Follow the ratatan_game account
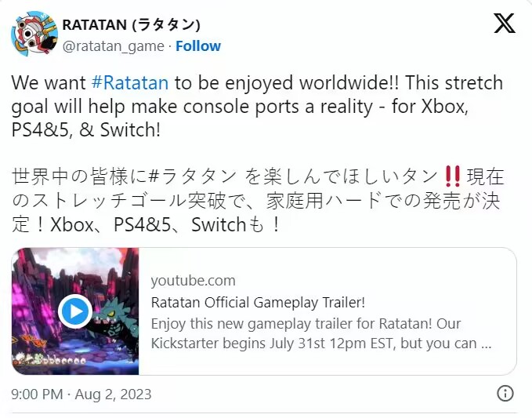 (x=198, y=45)
